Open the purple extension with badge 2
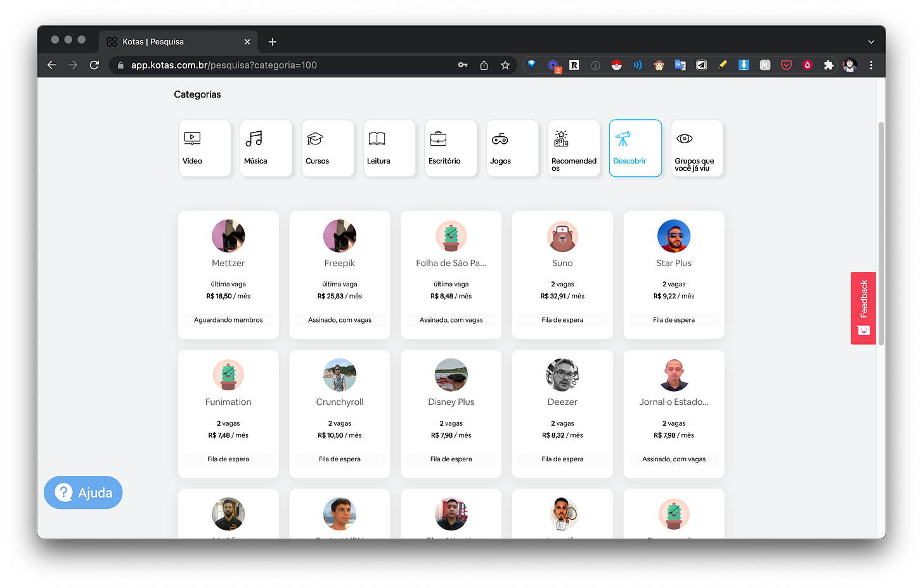The image size is (923, 588). pos(553,65)
